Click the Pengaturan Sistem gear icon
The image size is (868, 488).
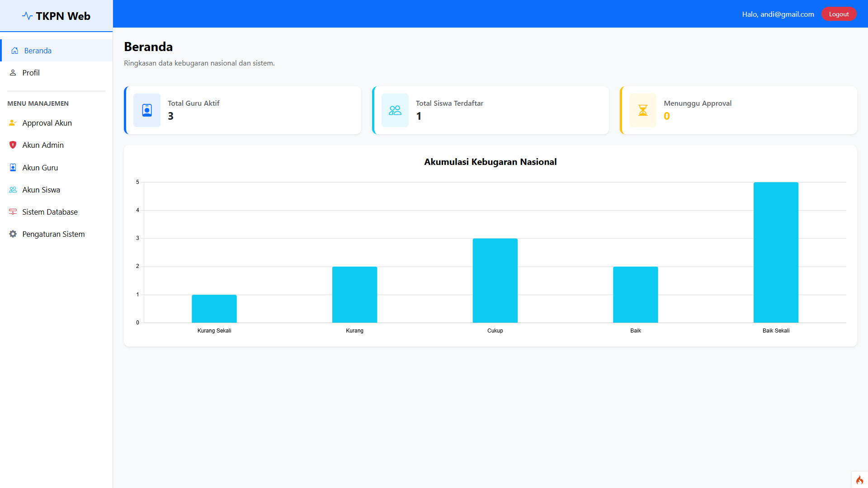[13, 234]
